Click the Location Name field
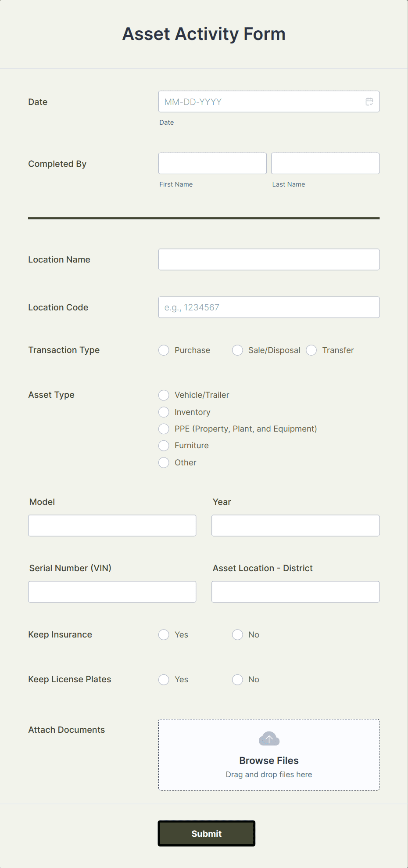Screen dimensions: 408x868 [269, 259]
